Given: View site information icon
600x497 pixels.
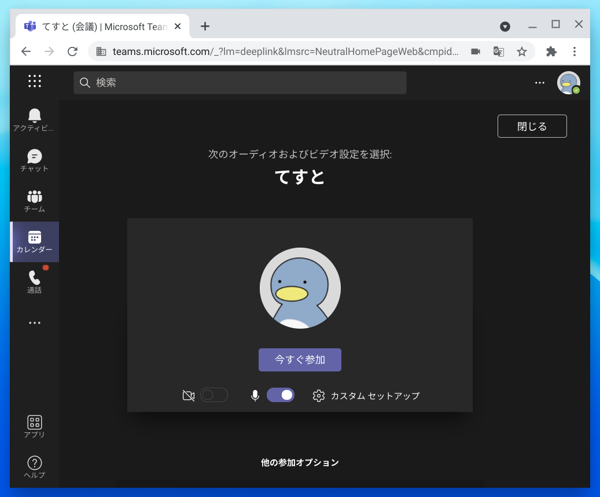Looking at the screenshot, I should pyautogui.click(x=101, y=51).
